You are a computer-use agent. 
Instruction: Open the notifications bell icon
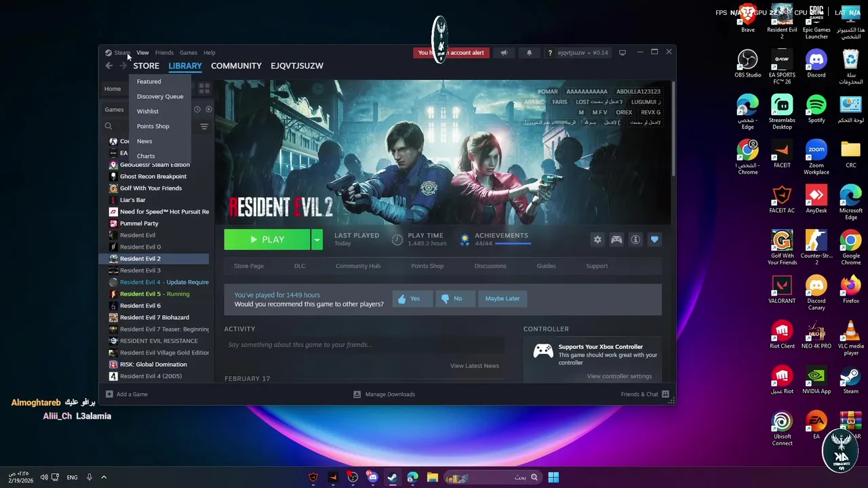529,52
